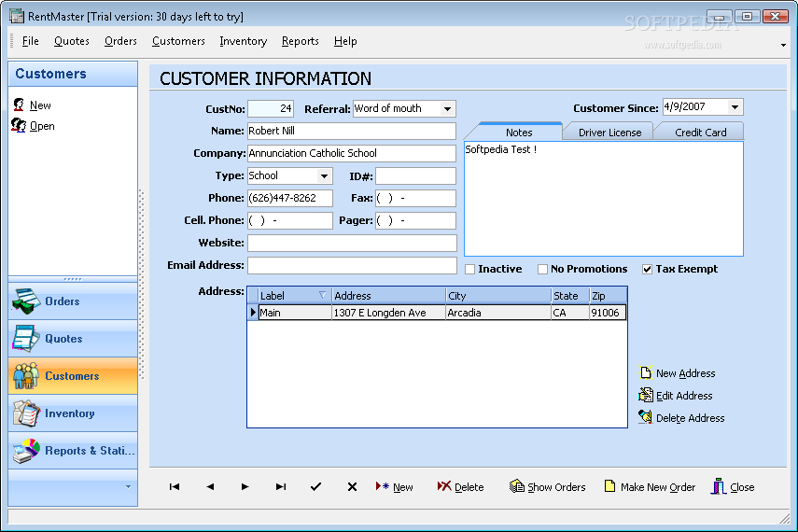Open the Reports & Statistics icon
Image resolution: width=798 pixels, height=532 pixels.
click(x=26, y=451)
